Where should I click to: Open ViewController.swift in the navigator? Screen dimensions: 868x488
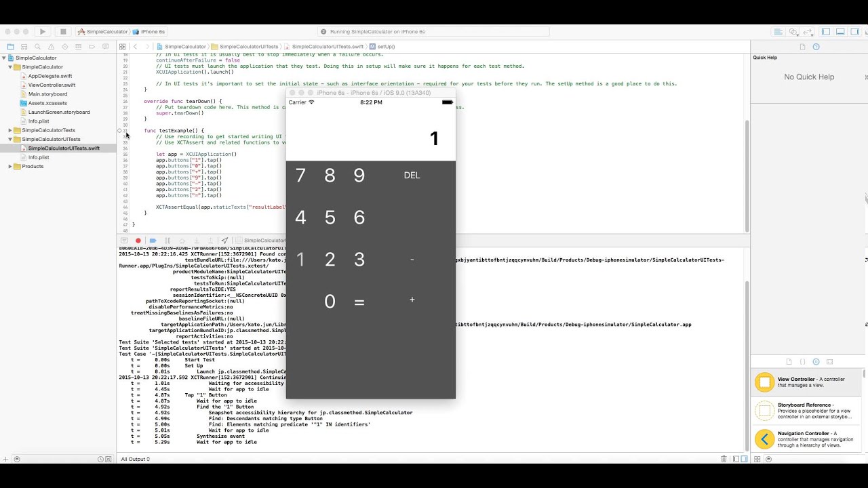(52, 85)
